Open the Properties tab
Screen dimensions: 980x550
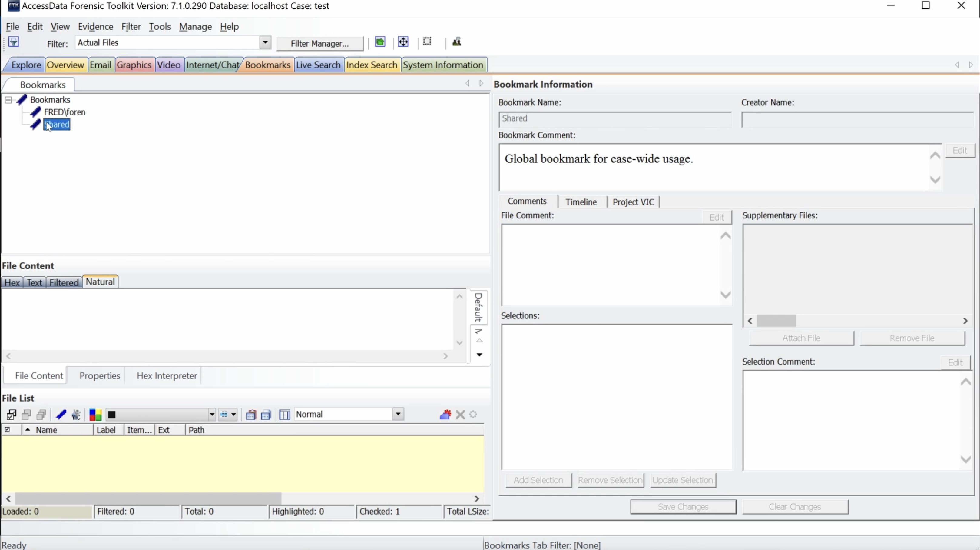[x=100, y=376]
